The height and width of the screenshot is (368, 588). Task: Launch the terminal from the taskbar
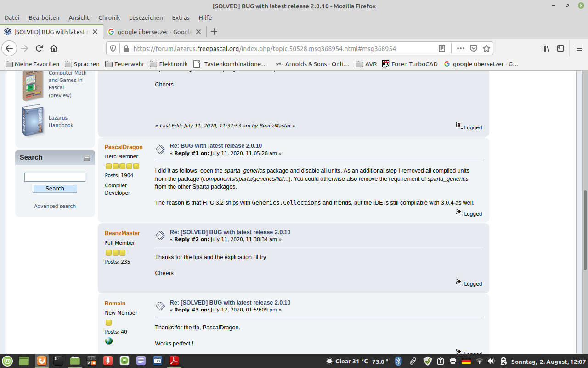coord(58,361)
